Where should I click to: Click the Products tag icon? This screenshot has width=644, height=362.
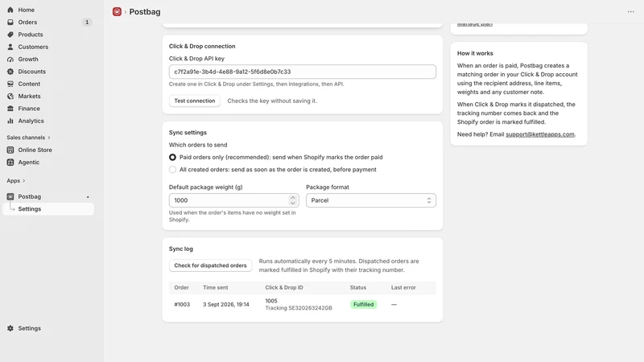coord(10,35)
